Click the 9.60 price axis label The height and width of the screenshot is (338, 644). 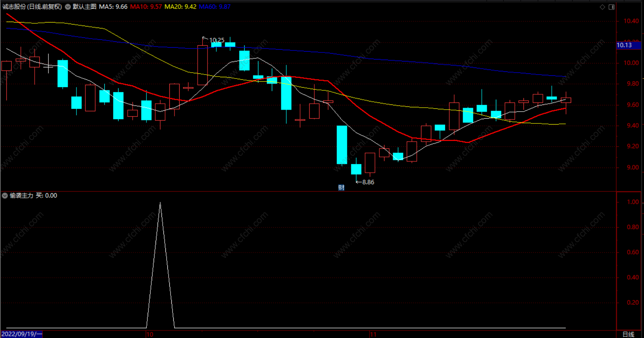click(x=633, y=105)
